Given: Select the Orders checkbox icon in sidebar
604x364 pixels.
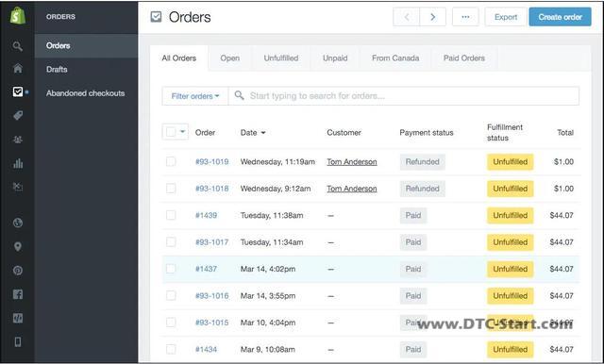Looking at the screenshot, I should [18, 91].
